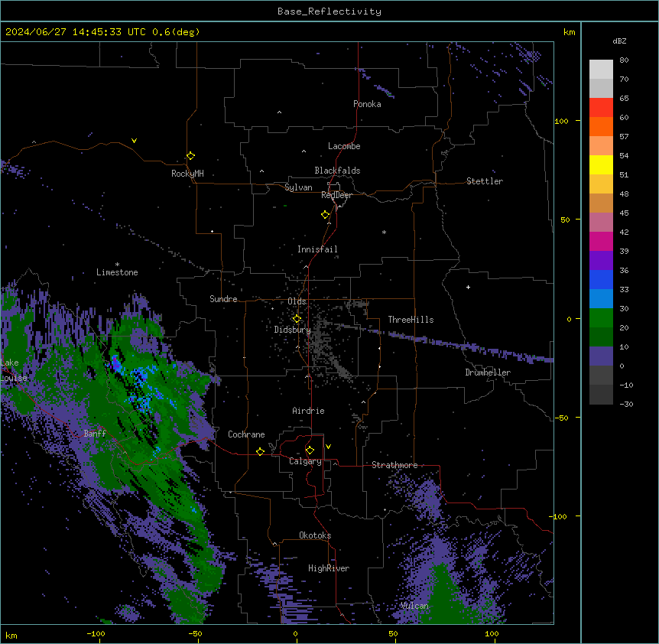Pick the bright green 20-30 dBZ legend swatch
The image size is (659, 644).
pos(601,318)
